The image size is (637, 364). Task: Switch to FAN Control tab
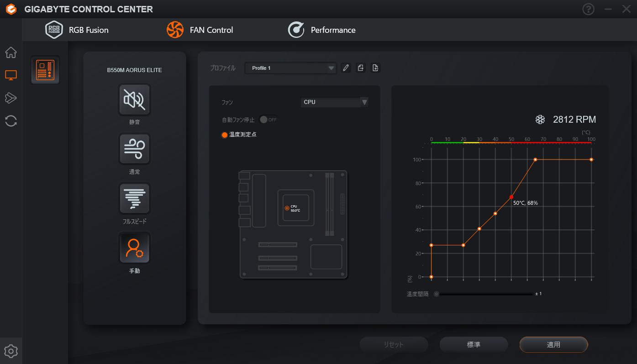pos(200,30)
